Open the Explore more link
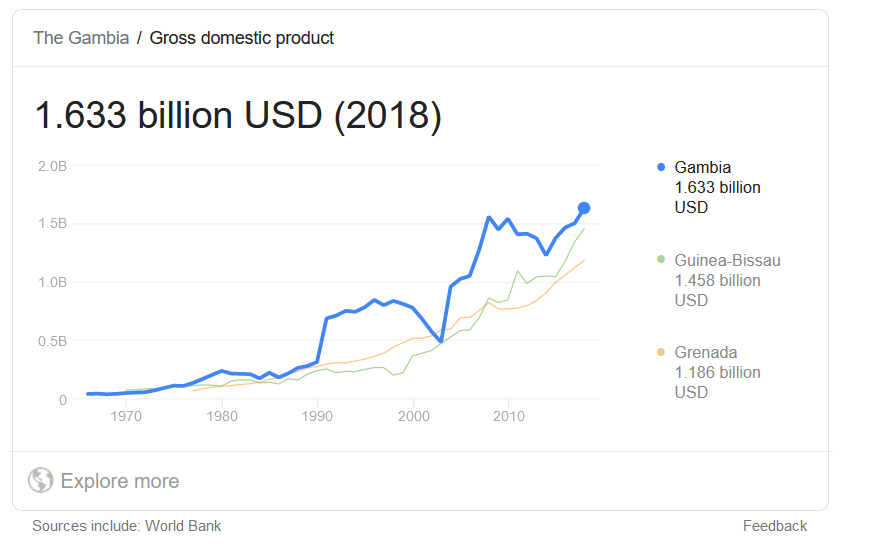The width and height of the screenshot is (872, 554). (x=120, y=481)
